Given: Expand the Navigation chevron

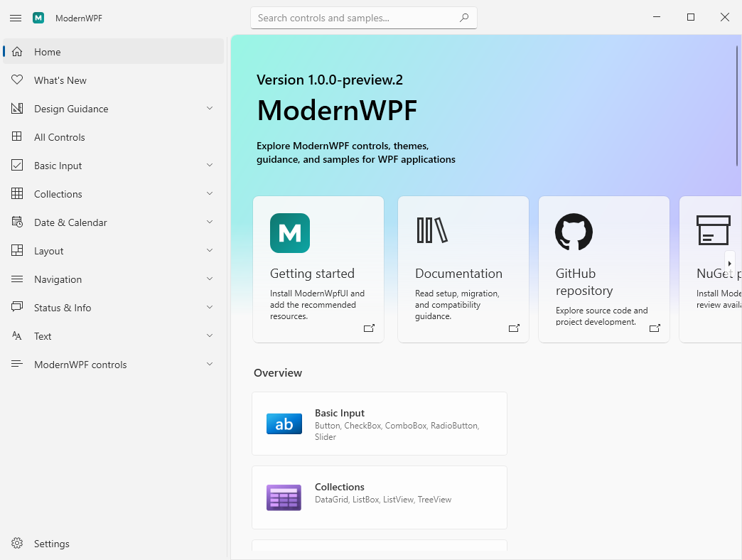Looking at the screenshot, I should tap(210, 279).
